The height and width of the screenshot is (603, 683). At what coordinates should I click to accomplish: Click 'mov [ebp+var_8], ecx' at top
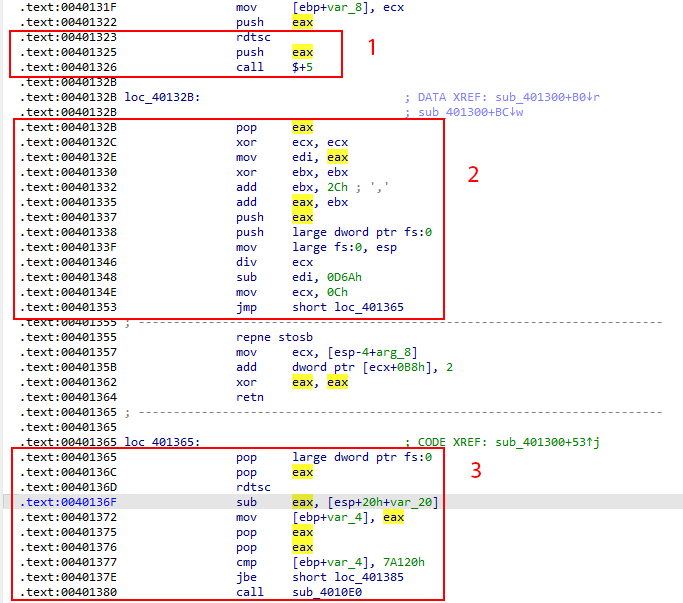(320, 7)
